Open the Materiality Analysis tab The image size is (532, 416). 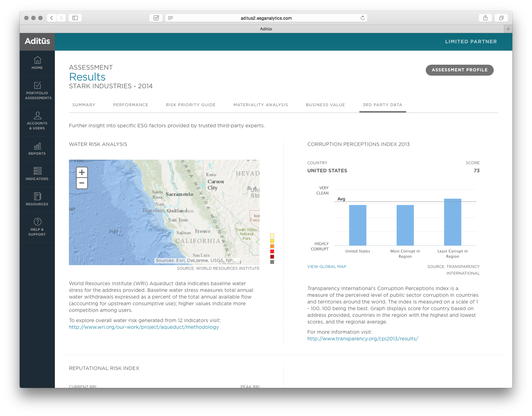coord(261,105)
